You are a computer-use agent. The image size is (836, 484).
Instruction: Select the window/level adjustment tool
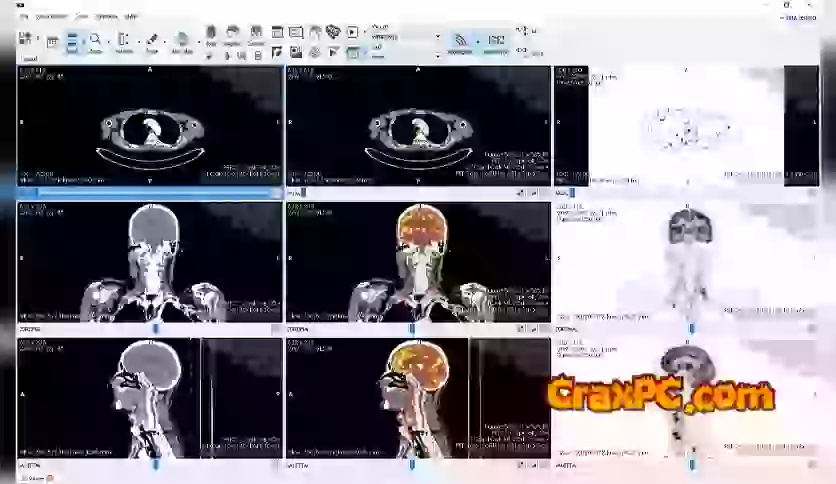pos(124,42)
